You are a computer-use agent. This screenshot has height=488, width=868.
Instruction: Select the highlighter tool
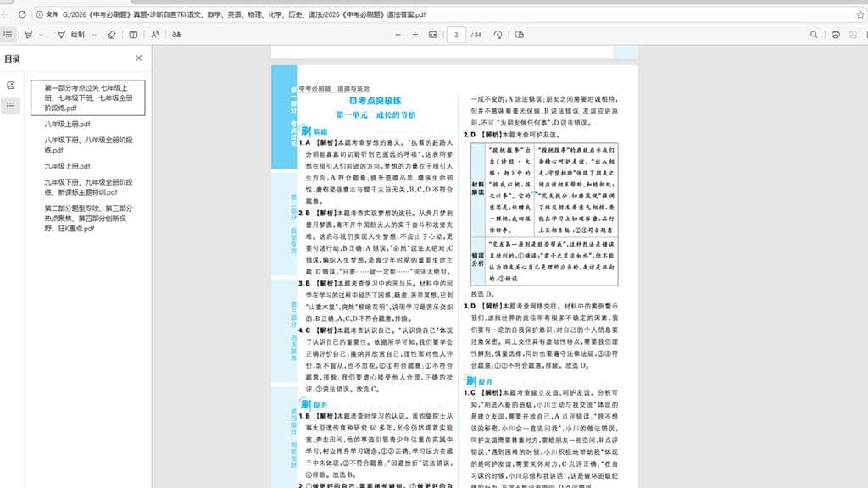click(29, 36)
